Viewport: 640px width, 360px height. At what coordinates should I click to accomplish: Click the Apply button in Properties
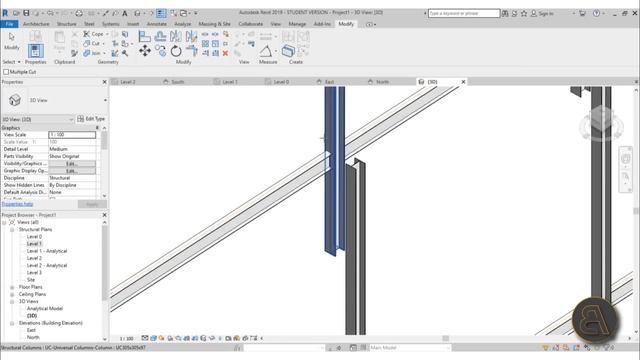[92, 204]
